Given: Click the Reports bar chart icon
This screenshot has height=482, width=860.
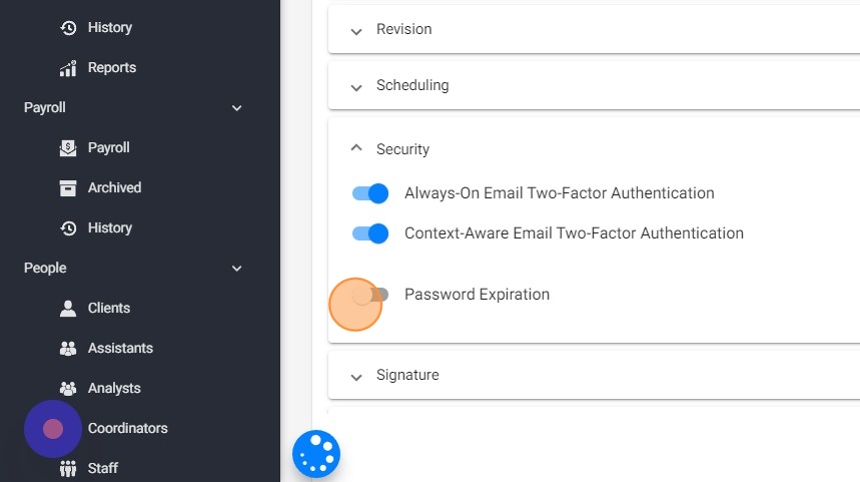Looking at the screenshot, I should point(68,68).
